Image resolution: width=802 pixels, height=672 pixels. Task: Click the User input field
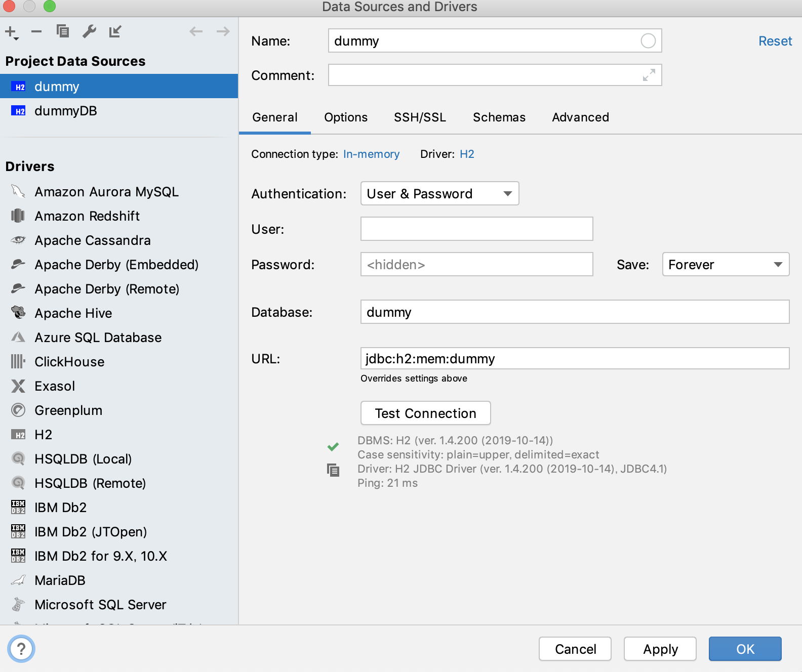[x=476, y=229]
